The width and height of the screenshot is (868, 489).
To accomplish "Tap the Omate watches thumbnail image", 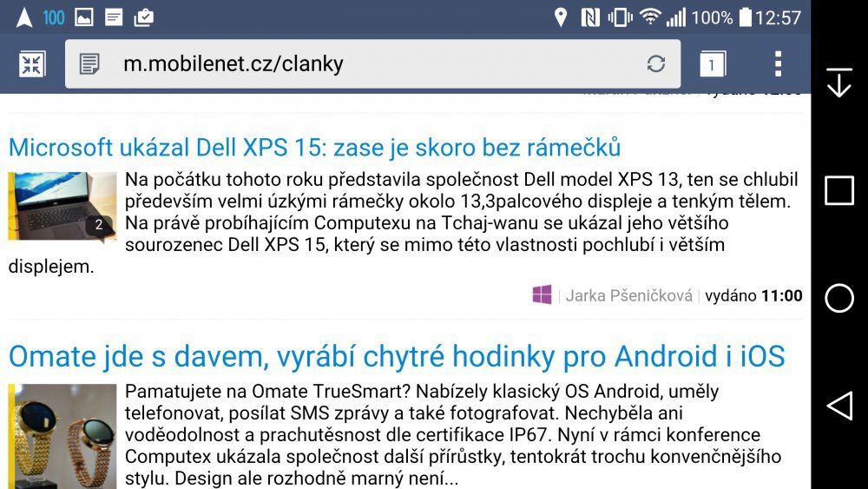I will [62, 434].
